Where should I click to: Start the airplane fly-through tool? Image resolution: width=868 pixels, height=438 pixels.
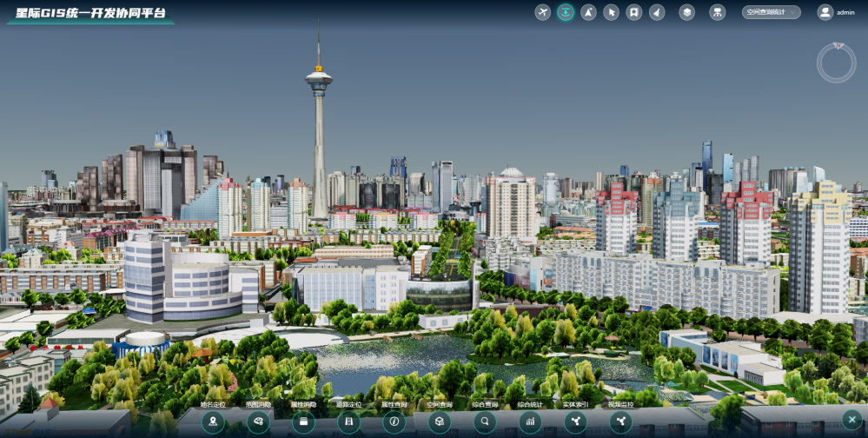coord(543,12)
